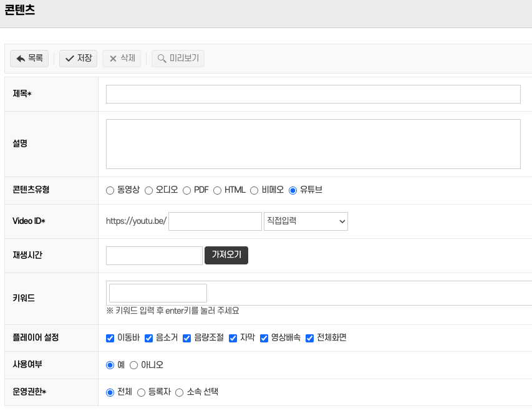
Task: Set 사용여부 to 아니오
Action: click(133, 365)
